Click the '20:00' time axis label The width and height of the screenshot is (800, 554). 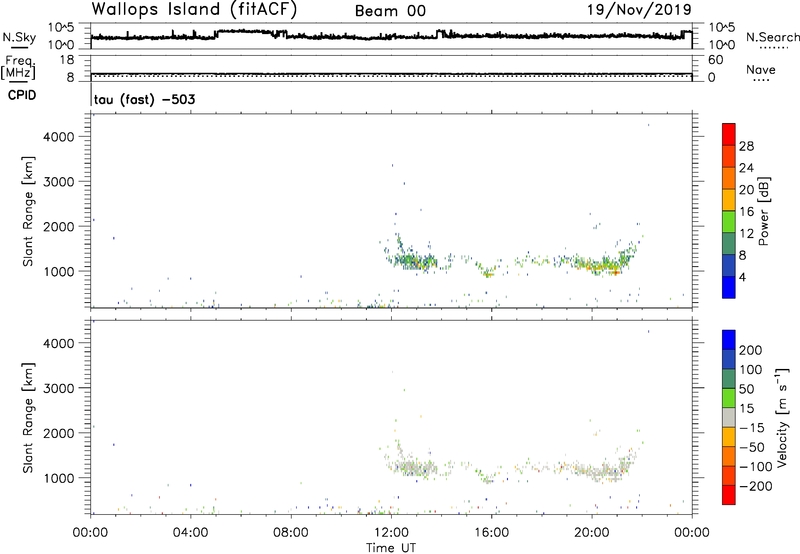tap(592, 533)
